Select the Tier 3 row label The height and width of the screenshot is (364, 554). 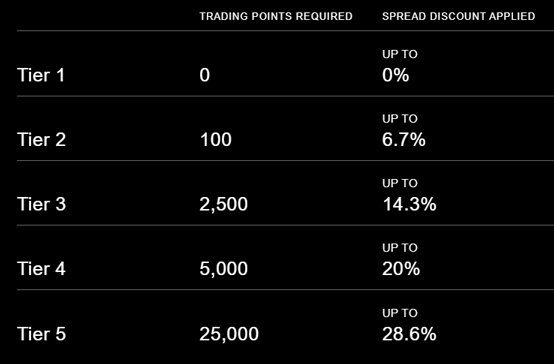tap(41, 204)
